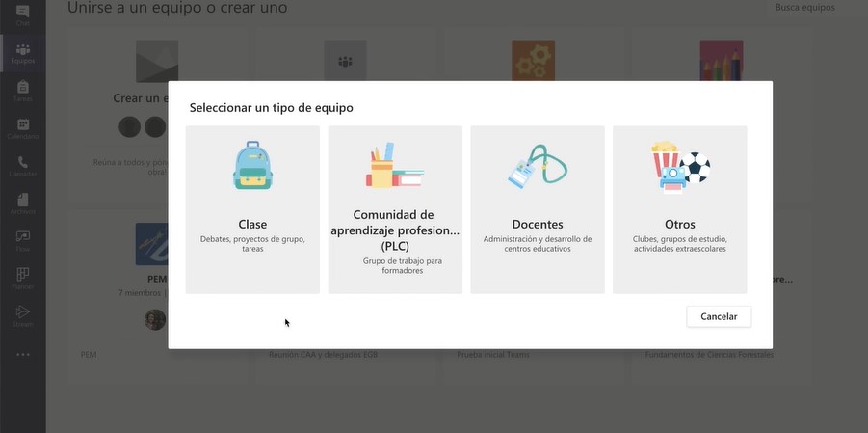Choose Comunidad de aprendizaje profesional (PLC) card
This screenshot has width=868, height=433.
(395, 209)
